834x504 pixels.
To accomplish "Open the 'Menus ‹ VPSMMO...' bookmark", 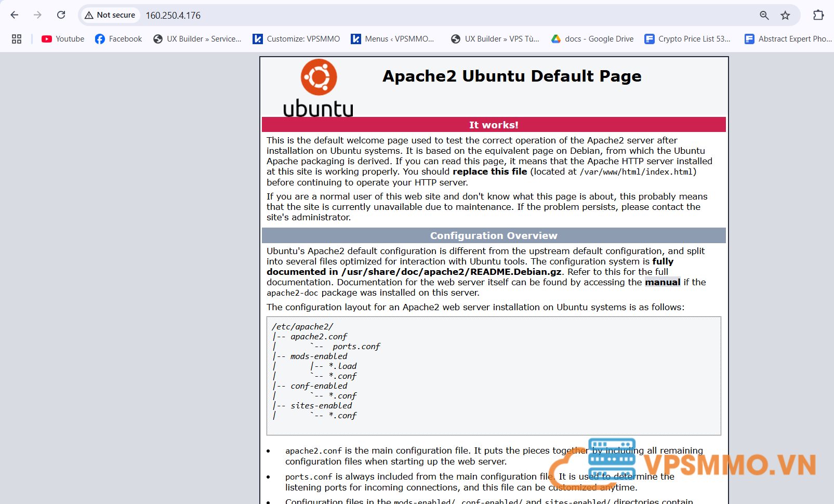I will [395, 38].
